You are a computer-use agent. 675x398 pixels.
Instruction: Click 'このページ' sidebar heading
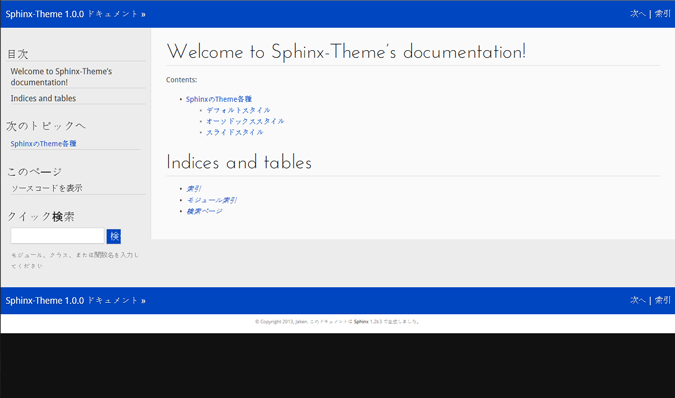(x=34, y=172)
